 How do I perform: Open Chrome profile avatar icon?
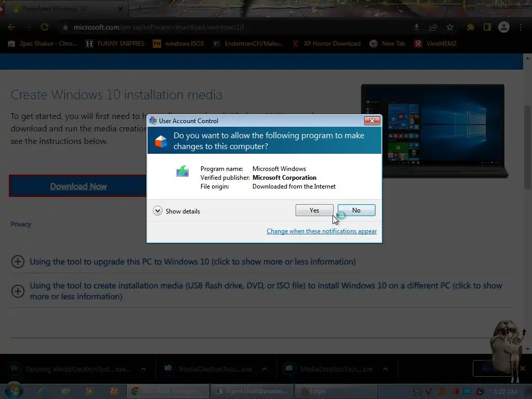(504, 27)
